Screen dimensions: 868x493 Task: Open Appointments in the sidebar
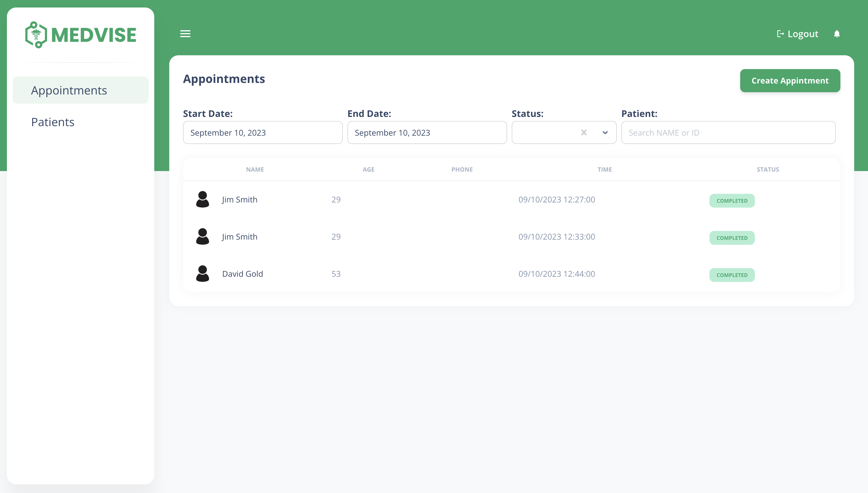[81, 90]
